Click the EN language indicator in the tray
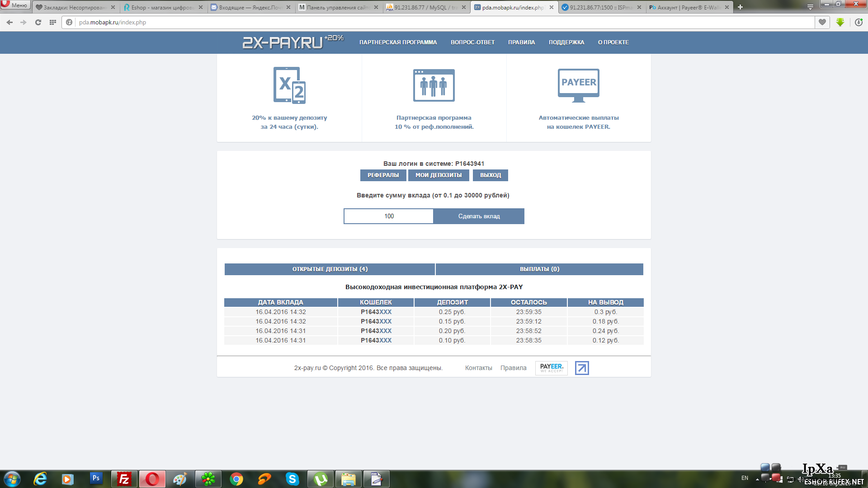Viewport: 868px width, 488px height. coord(745,478)
